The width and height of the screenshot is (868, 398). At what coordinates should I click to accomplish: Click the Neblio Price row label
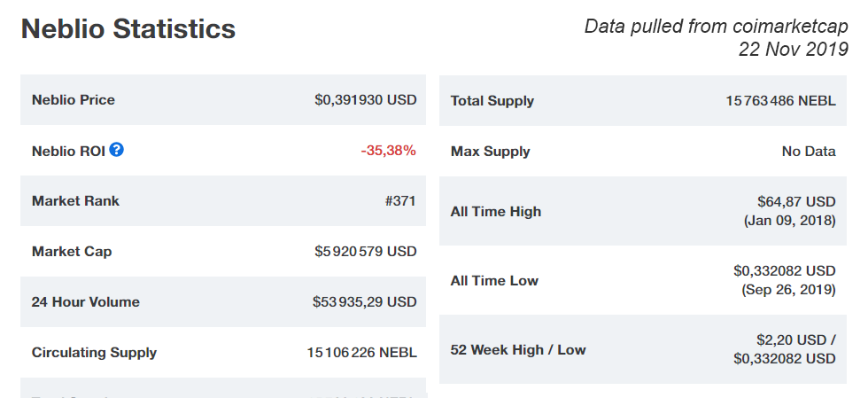(x=74, y=100)
